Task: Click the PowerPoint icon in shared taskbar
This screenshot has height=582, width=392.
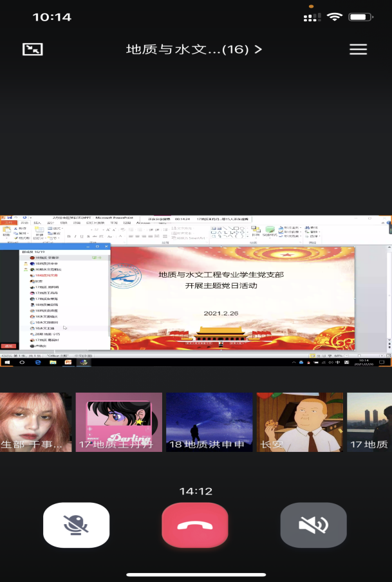Action: 68,362
